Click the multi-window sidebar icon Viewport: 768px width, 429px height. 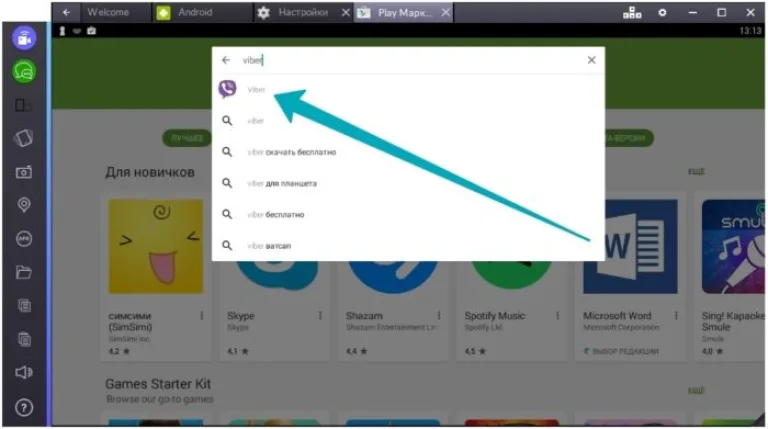click(23, 105)
